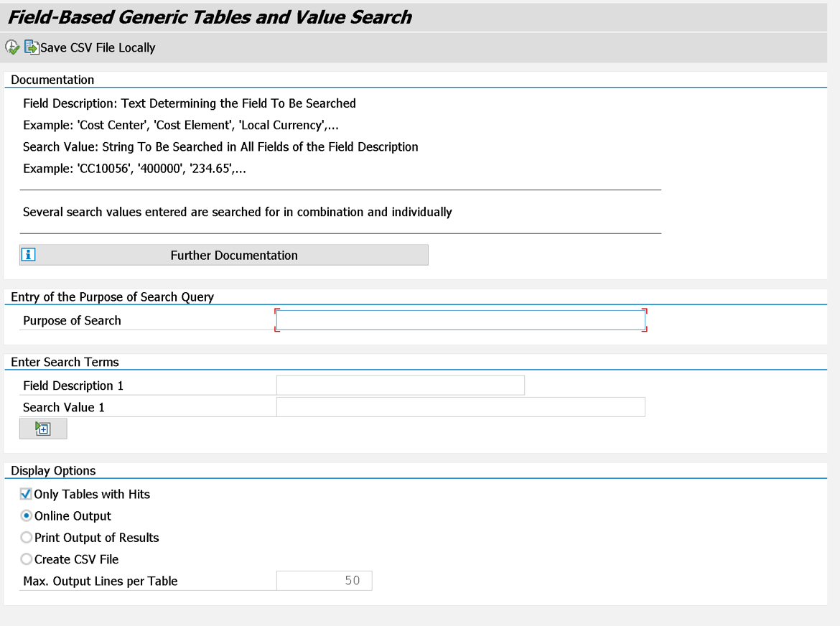This screenshot has width=840, height=626.
Task: Click the blue info icon
Action: tap(29, 255)
